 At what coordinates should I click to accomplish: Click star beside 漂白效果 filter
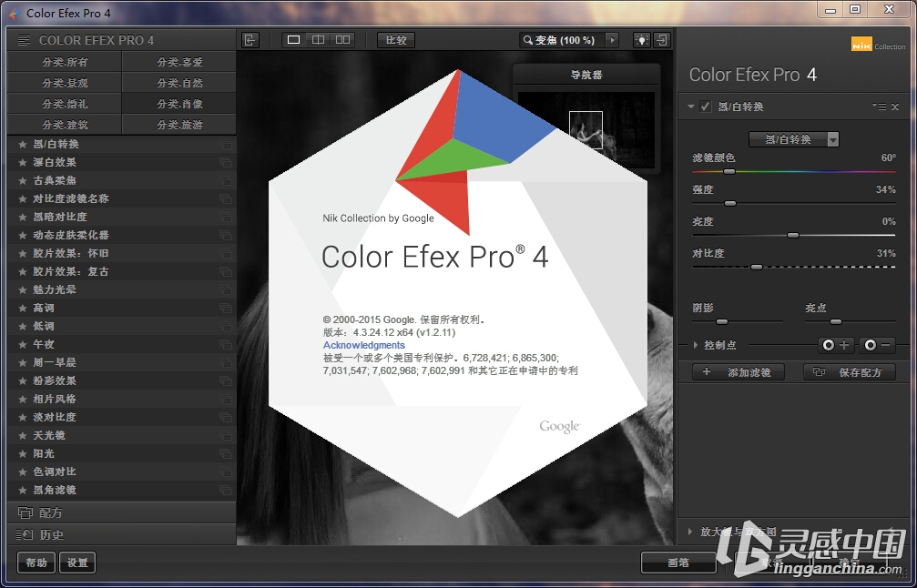click(x=23, y=163)
